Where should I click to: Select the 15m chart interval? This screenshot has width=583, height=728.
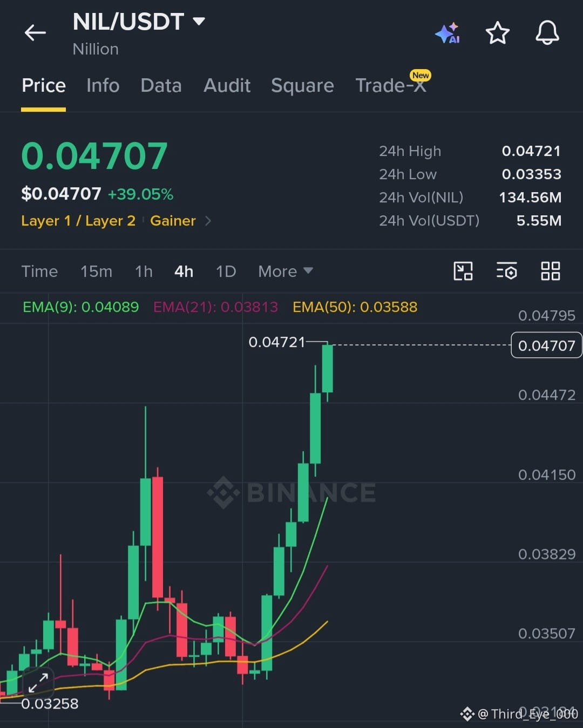pyautogui.click(x=96, y=271)
